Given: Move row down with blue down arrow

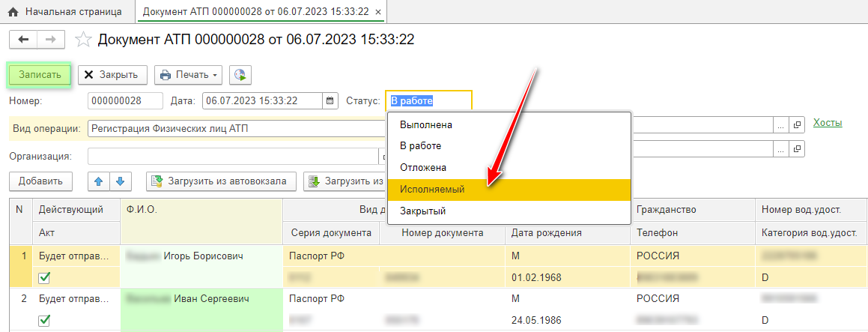Looking at the screenshot, I should click(x=120, y=181).
